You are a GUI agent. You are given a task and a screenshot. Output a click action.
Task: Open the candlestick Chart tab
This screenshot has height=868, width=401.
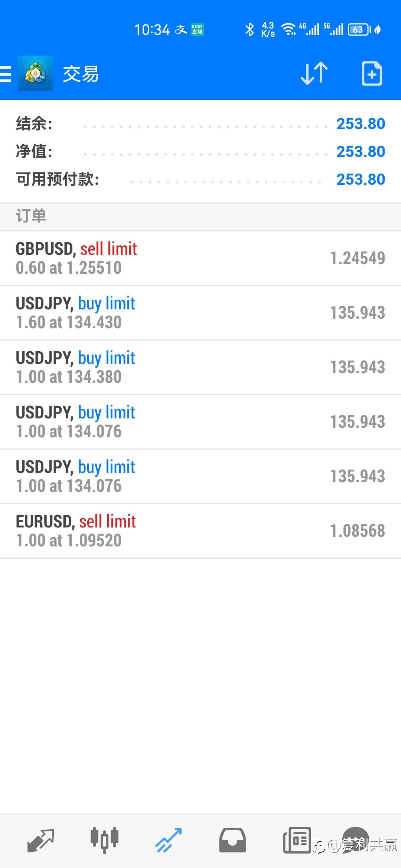pyautogui.click(x=104, y=839)
